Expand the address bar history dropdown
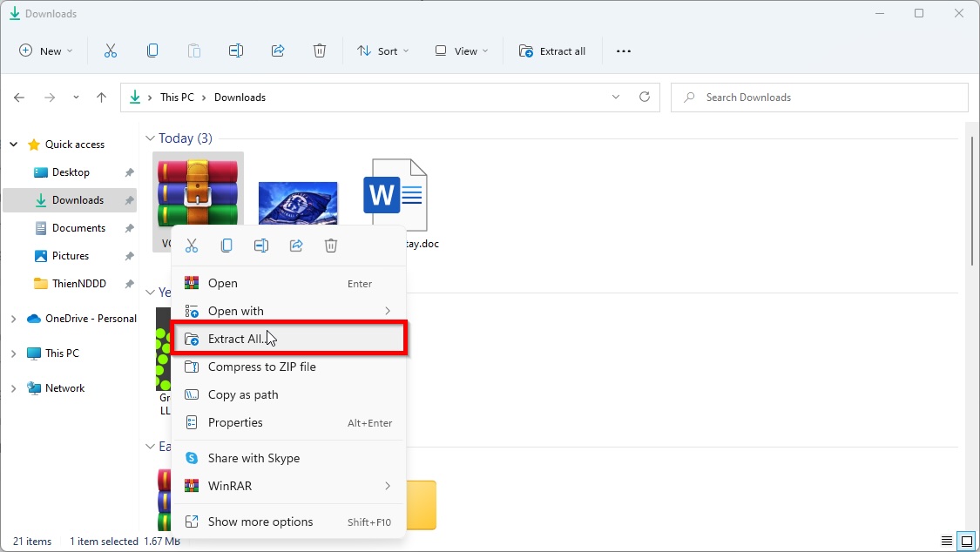Image resolution: width=980 pixels, height=552 pixels. pyautogui.click(x=616, y=97)
